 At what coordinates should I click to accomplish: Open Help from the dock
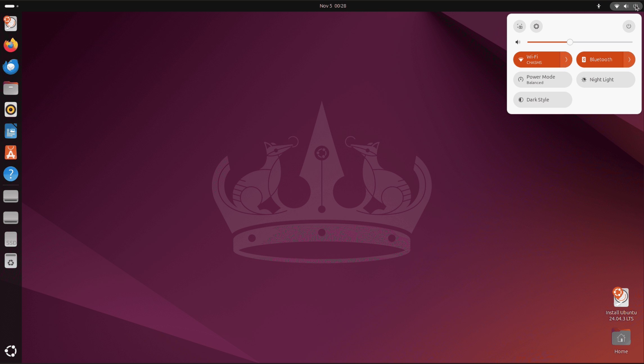(11, 174)
